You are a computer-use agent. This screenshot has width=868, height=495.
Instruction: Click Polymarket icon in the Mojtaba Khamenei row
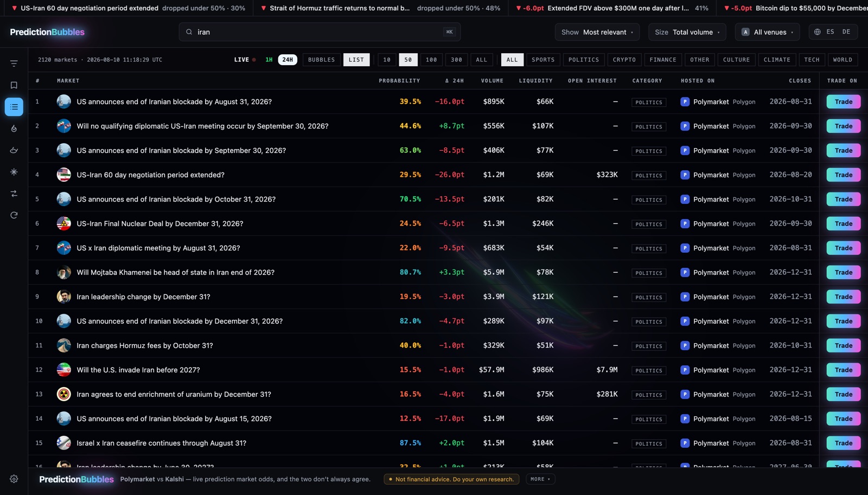pyautogui.click(x=685, y=272)
